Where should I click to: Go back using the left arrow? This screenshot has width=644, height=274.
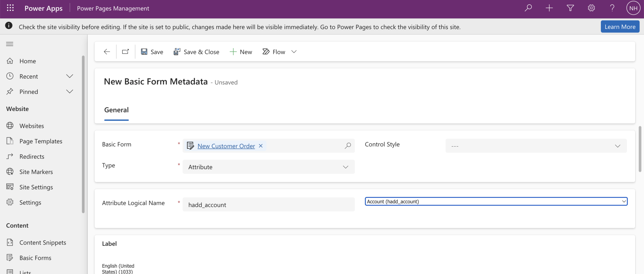pyautogui.click(x=107, y=52)
